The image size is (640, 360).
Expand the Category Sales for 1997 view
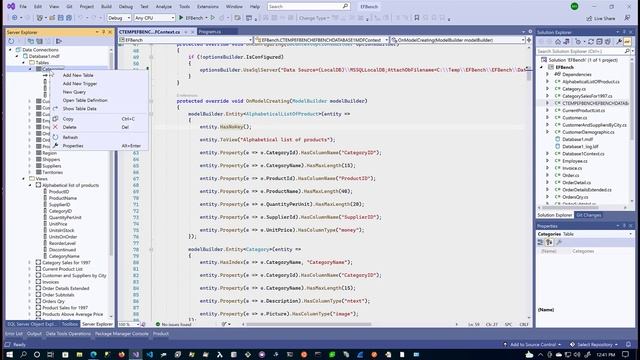click(x=30, y=262)
